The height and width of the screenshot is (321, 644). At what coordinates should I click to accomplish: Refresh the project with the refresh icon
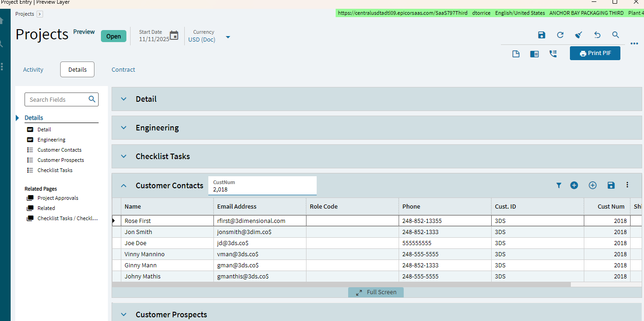click(x=560, y=35)
